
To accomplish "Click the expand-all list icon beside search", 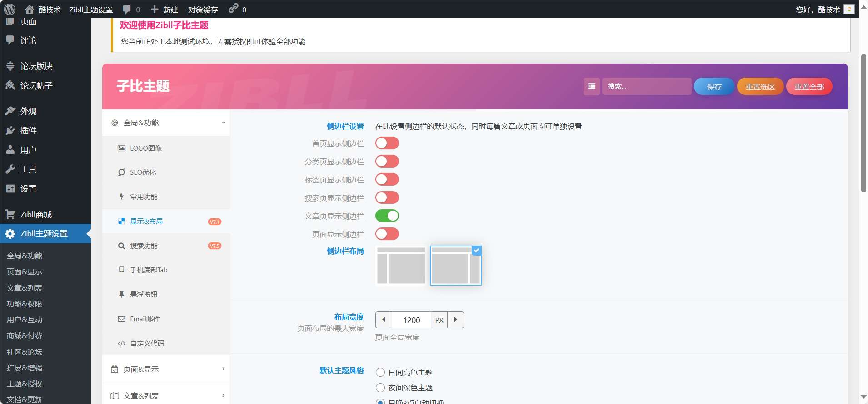I will pyautogui.click(x=592, y=86).
